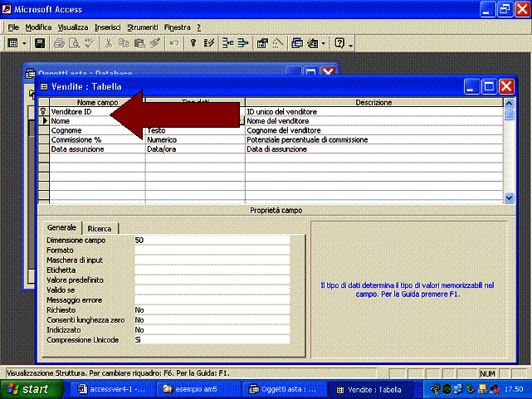Click description 'ID unico del venditore'
Screen dimensions: 532x399
click(281, 111)
